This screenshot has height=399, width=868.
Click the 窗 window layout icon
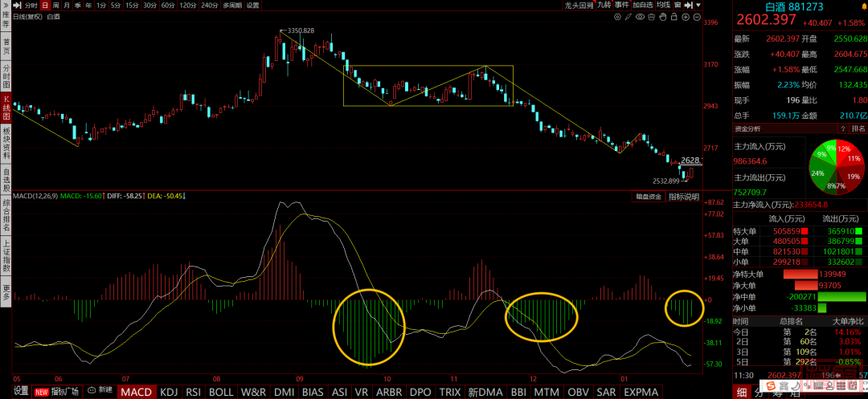point(678,6)
